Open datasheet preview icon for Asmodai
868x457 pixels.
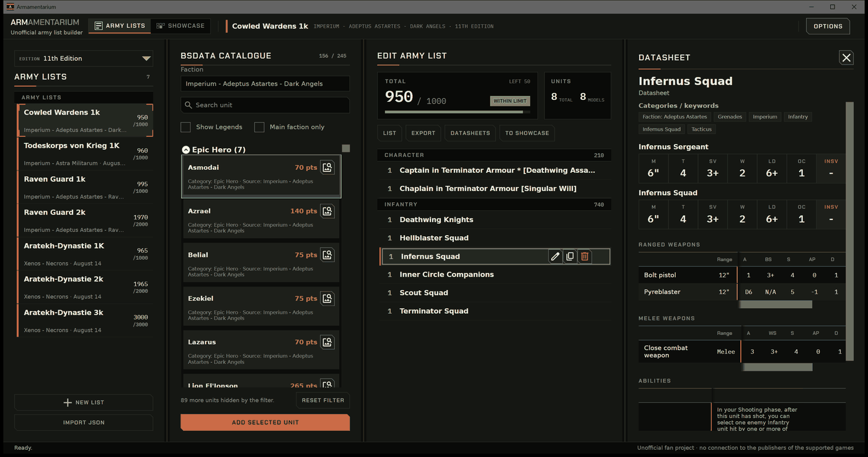point(327,167)
